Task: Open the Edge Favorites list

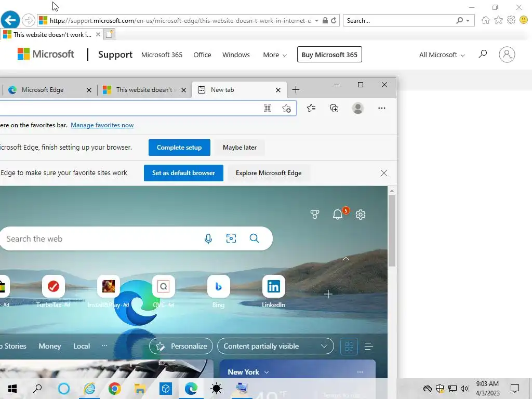Action: pyautogui.click(x=311, y=108)
